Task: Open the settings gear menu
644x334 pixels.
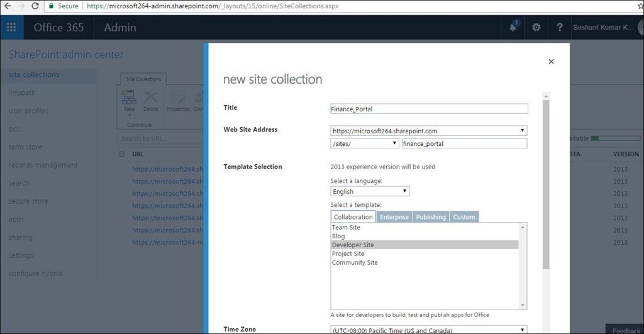Action: tap(536, 28)
